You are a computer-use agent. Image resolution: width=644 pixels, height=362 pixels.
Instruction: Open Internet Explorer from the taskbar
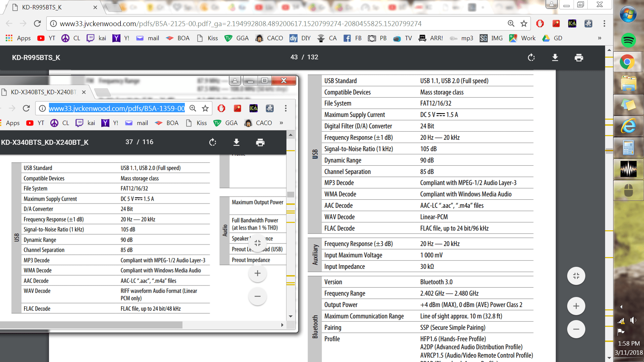(628, 126)
